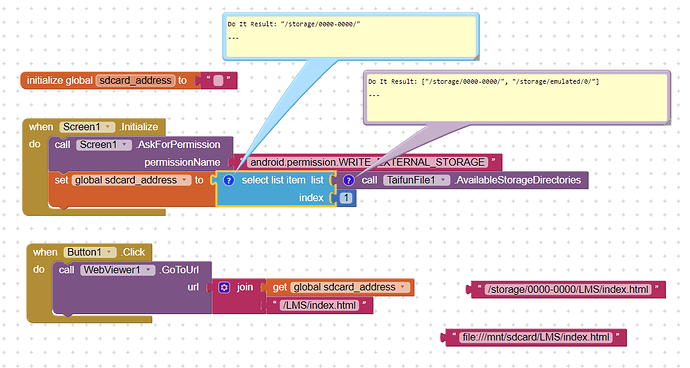Click the blue Do It Result comment text
The image size is (690, 368).
point(294,24)
